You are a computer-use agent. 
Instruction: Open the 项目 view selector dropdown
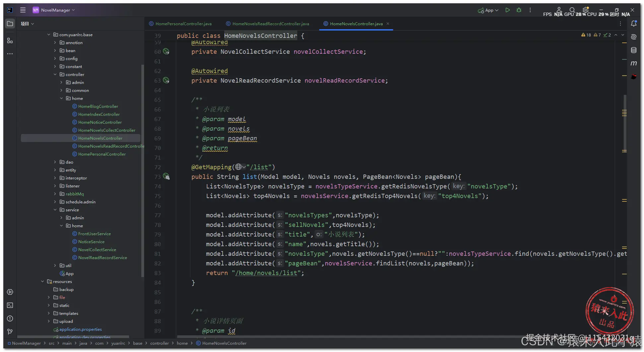(x=28, y=24)
